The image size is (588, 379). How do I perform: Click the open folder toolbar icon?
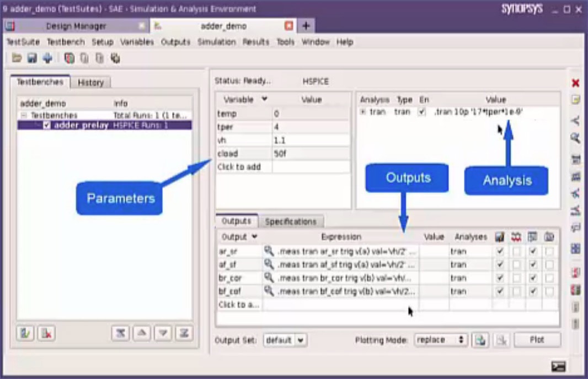(x=17, y=58)
